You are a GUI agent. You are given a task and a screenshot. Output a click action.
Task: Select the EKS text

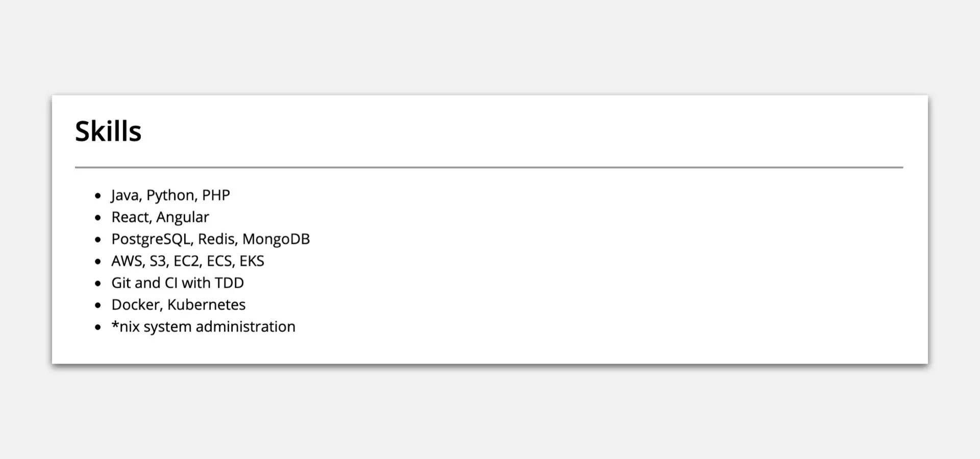click(252, 261)
